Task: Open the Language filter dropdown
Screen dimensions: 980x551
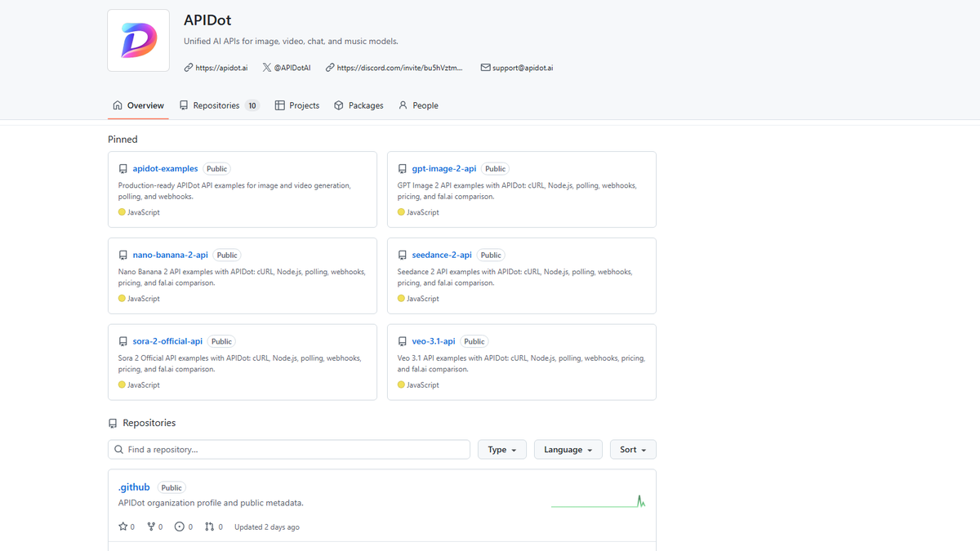Action: click(x=568, y=450)
